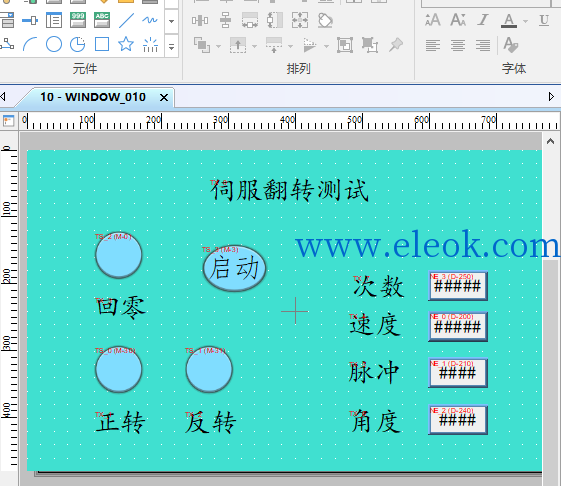Toggle center text alignment

click(x=458, y=45)
